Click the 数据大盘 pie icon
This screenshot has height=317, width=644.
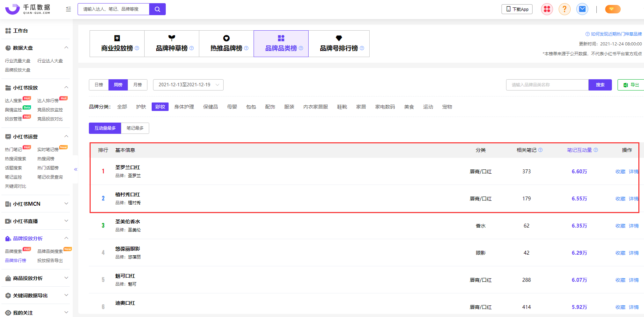8,48
